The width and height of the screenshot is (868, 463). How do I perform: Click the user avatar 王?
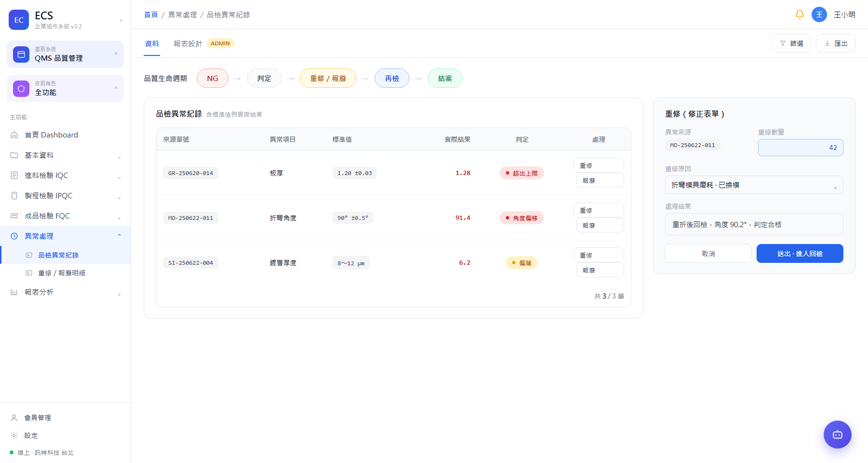coord(819,14)
